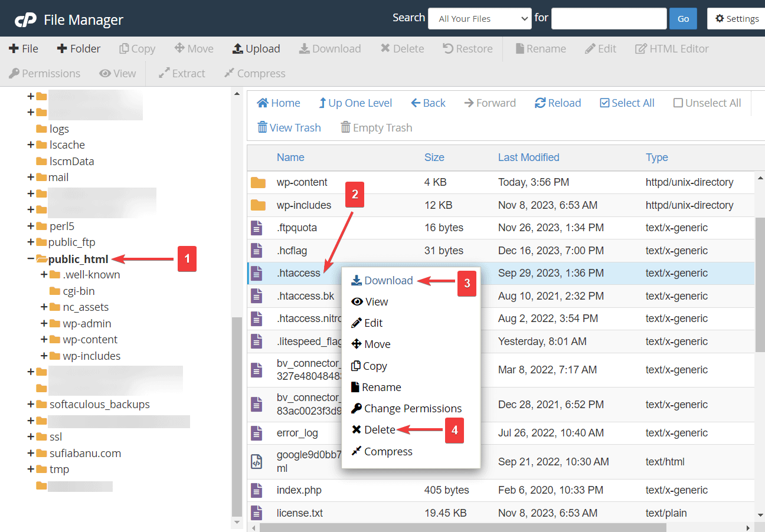
Task: Select the Copy icon in the toolbar
Action: pos(137,48)
